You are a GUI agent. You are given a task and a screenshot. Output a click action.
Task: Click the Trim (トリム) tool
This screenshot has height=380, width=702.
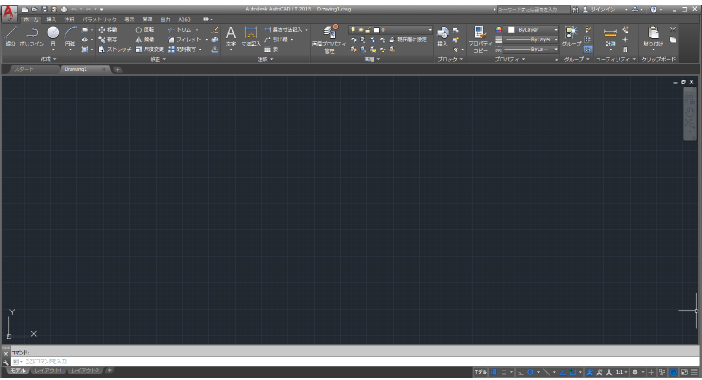pyautogui.click(x=180, y=30)
